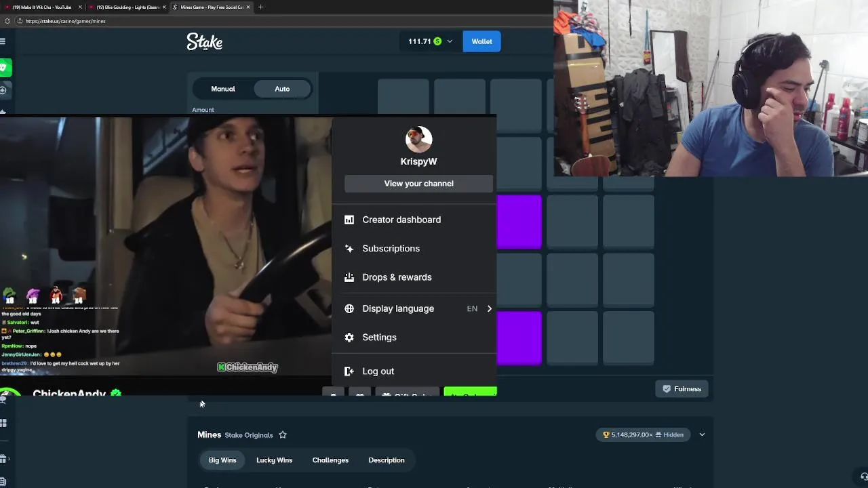Reload the page with the refresh icon
This screenshot has width=868, height=488.
[7, 21]
